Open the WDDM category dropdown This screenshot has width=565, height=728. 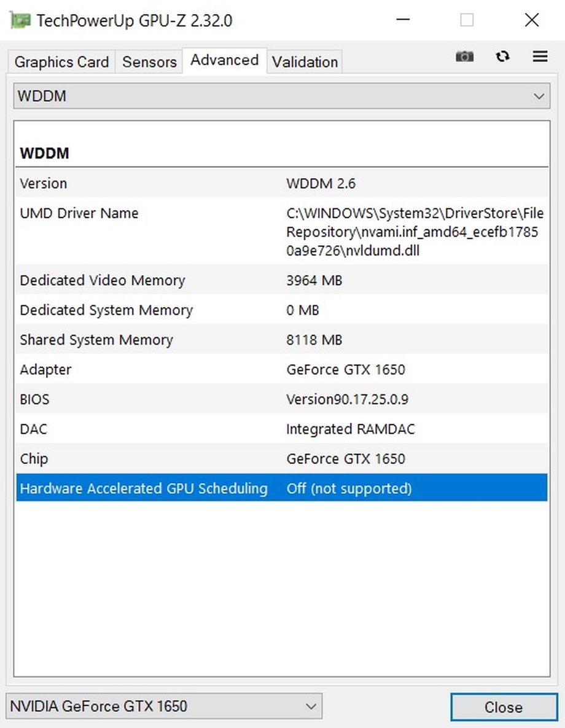[x=282, y=96]
